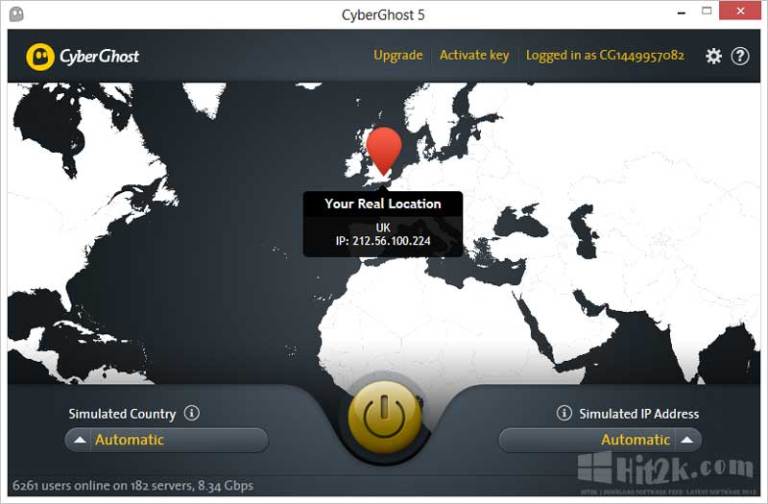Click the Simulated Country info icon
The height and width of the screenshot is (504, 768).
click(192, 413)
